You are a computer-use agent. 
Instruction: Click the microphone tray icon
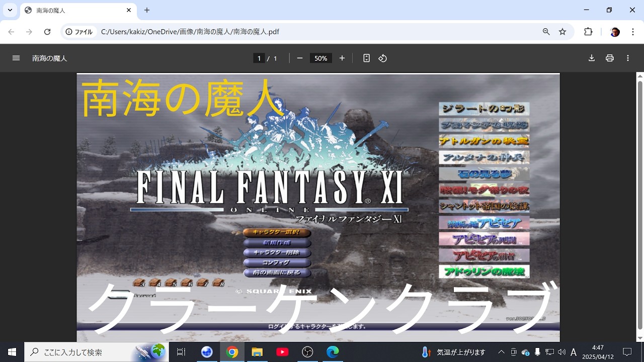point(537,352)
